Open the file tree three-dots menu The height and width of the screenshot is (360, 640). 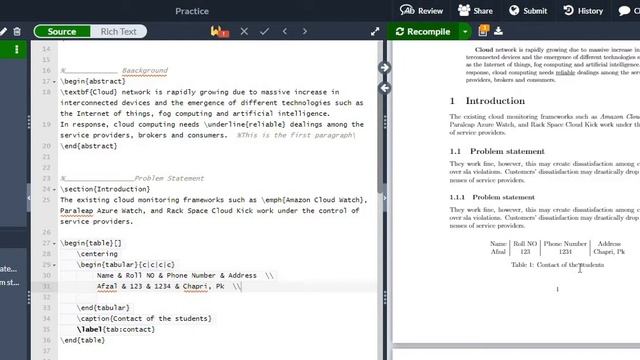(16, 49)
